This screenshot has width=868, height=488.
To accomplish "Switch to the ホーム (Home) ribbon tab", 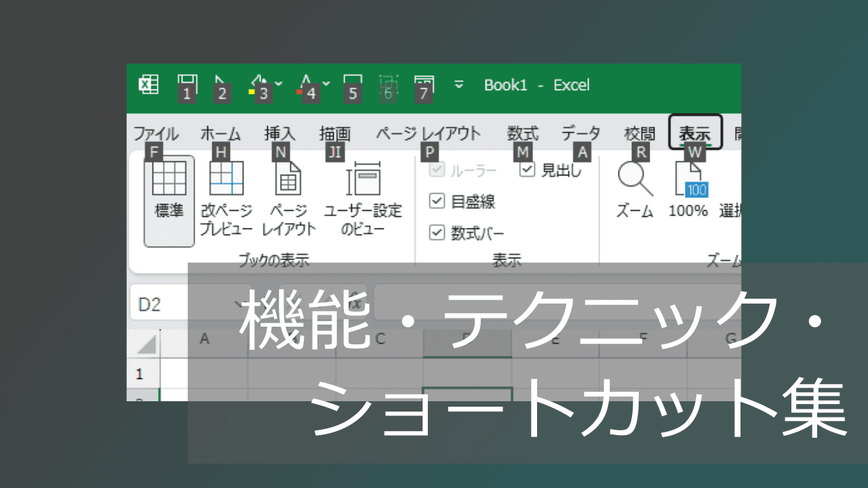I will [221, 133].
